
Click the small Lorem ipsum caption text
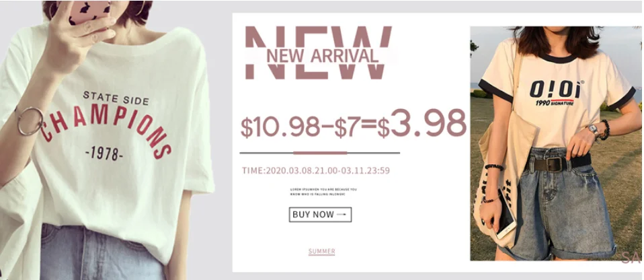point(323,191)
